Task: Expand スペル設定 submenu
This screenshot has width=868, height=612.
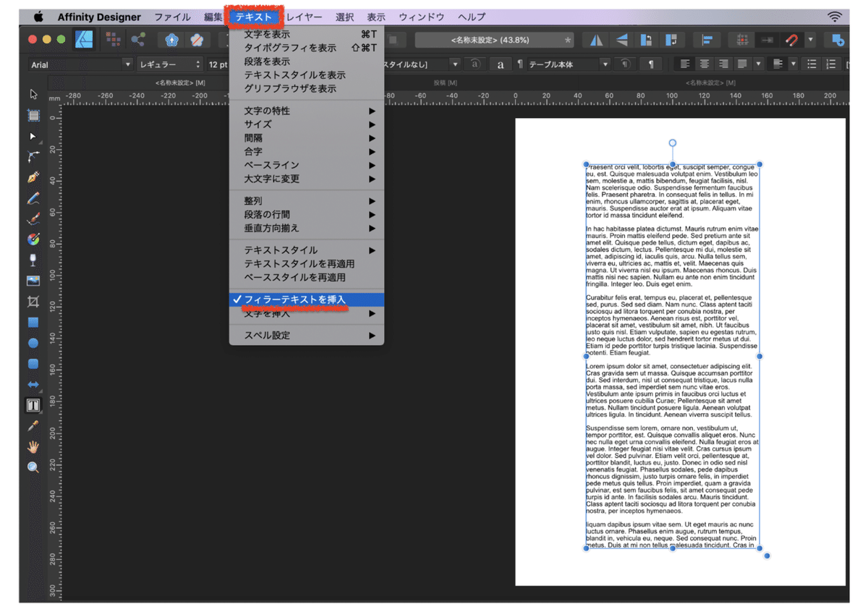Action: click(307, 336)
